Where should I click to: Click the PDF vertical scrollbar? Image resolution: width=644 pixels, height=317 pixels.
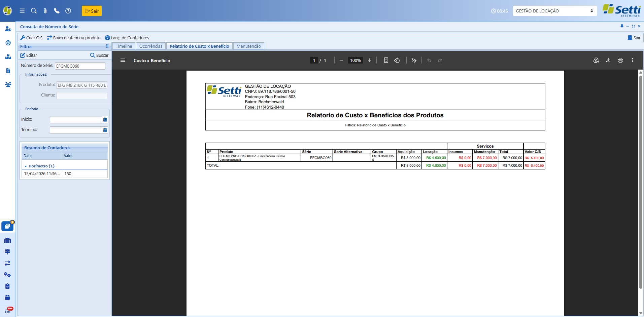(x=641, y=182)
